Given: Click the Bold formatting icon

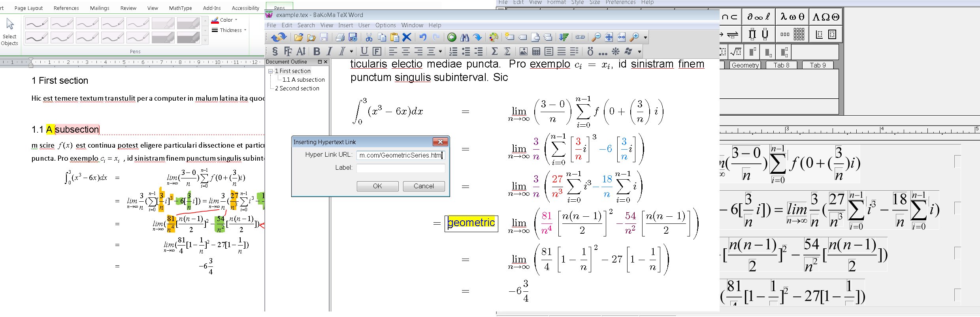Looking at the screenshot, I should [317, 51].
